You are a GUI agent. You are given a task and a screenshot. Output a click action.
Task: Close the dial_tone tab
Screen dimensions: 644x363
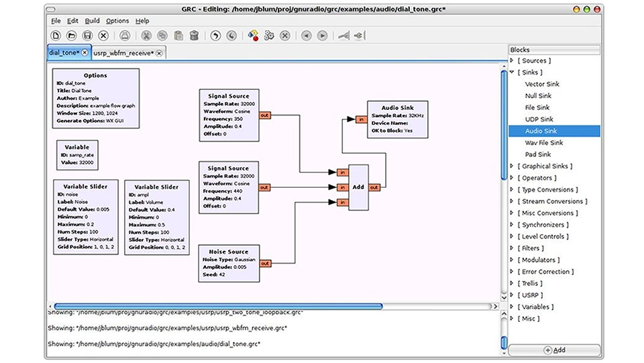pos(85,52)
